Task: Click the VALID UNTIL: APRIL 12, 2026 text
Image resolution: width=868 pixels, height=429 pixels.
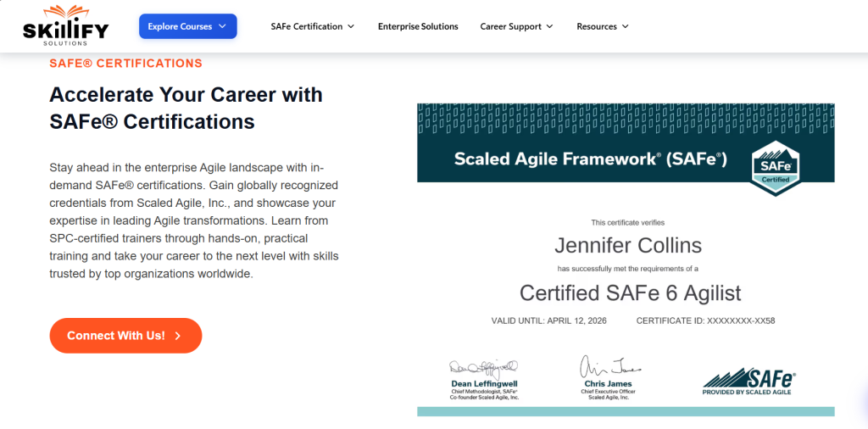Action: [549, 321]
